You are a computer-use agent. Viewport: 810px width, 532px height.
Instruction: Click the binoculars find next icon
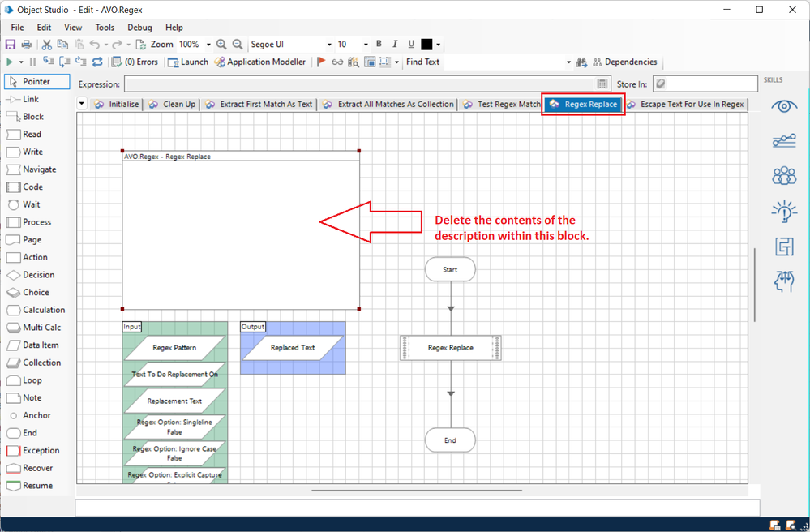click(x=581, y=62)
